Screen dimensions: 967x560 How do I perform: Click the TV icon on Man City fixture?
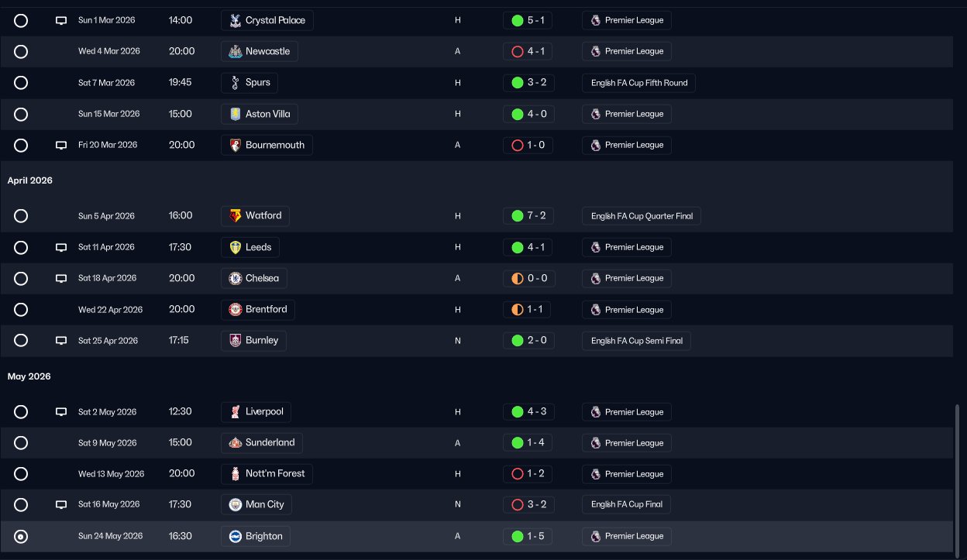pyautogui.click(x=61, y=504)
